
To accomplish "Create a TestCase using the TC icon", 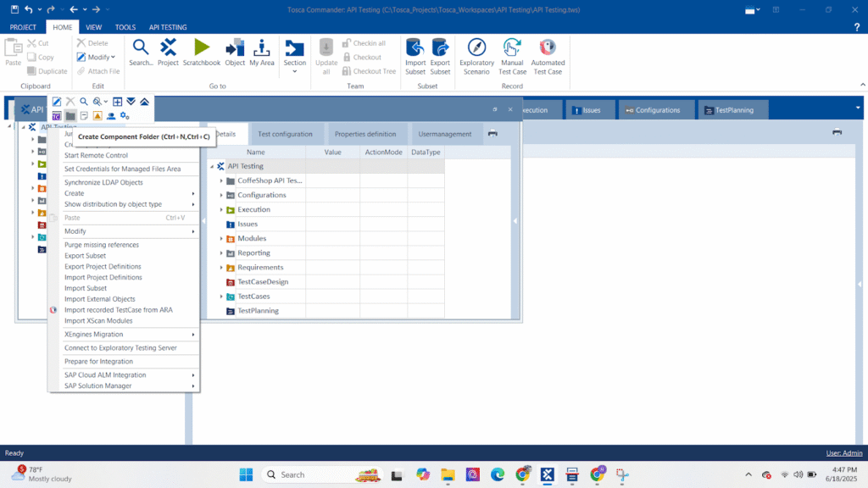I will 56,116.
